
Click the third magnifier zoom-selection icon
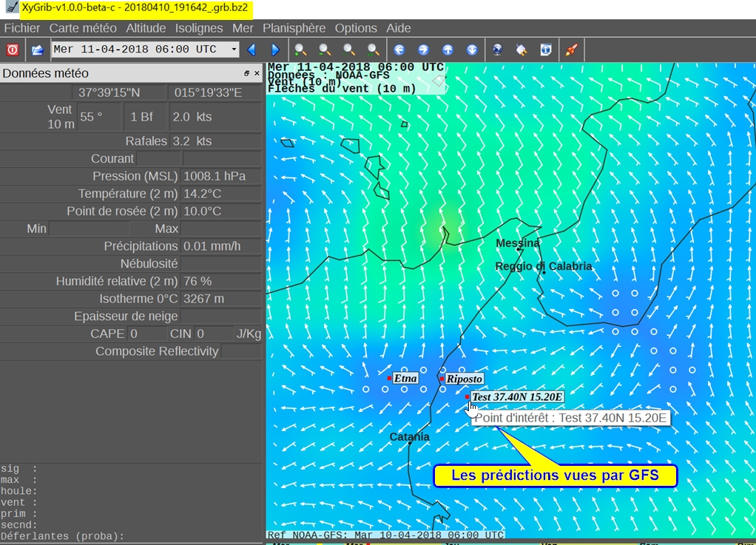coord(349,50)
